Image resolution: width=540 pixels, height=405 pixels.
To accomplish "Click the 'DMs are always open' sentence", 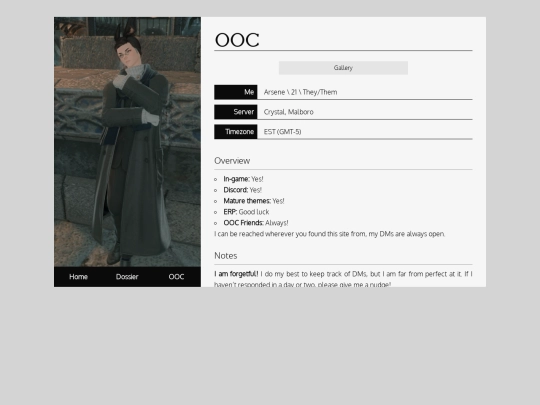I will [330, 234].
